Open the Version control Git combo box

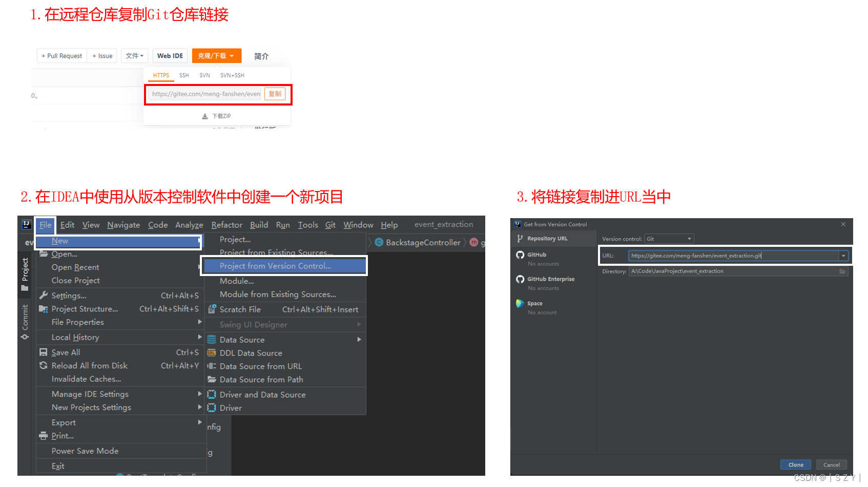669,239
